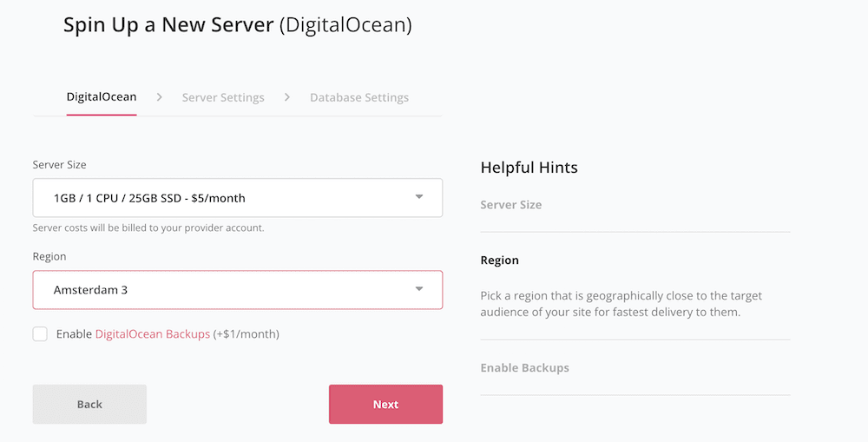Open the DigitalOcean Backups link
The height and width of the screenshot is (442, 868).
(x=152, y=334)
